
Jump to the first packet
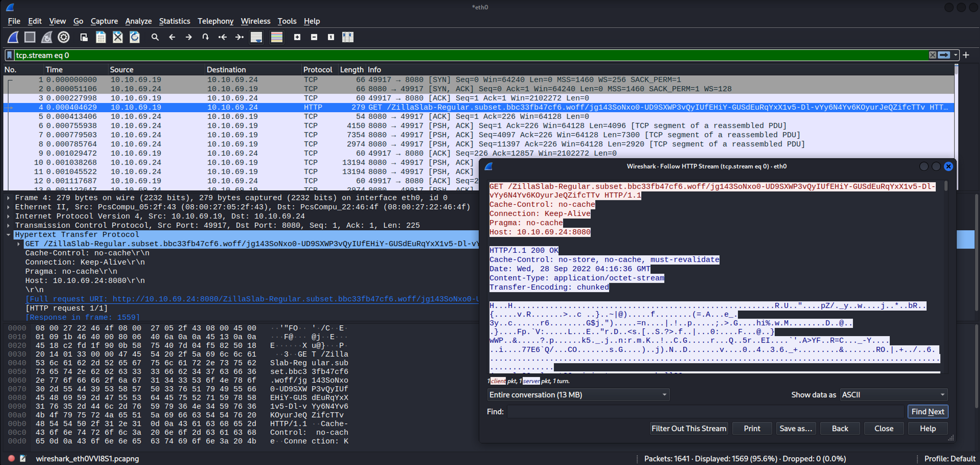coord(222,37)
